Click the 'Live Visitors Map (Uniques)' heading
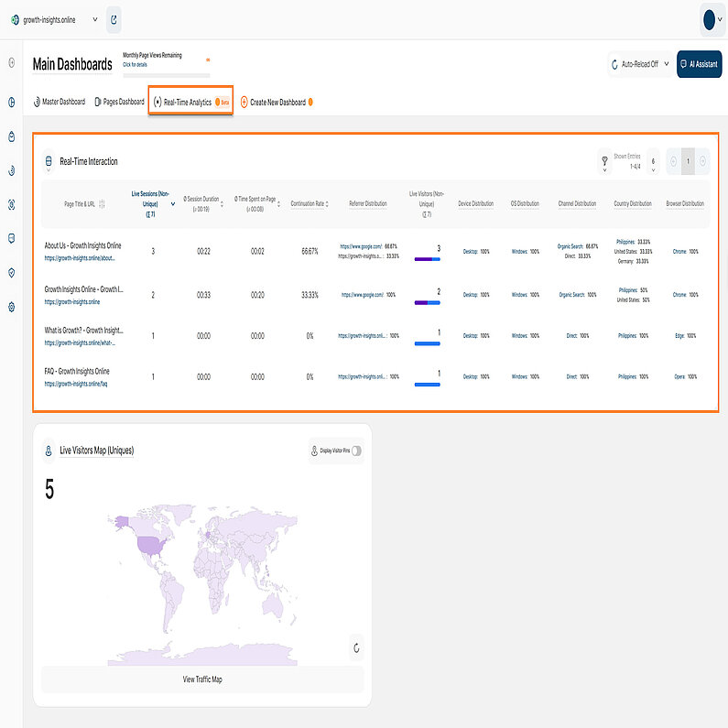The image size is (728, 728). (96, 451)
